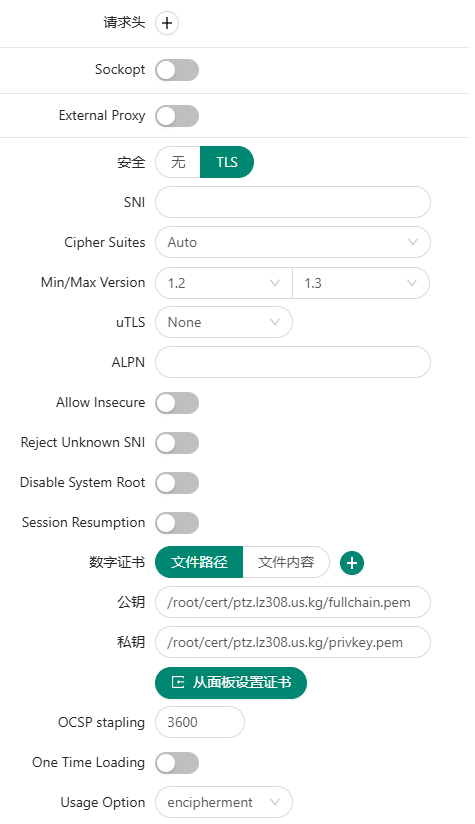
Task: Switch certificate mode to 文件内容
Action: 286,562
